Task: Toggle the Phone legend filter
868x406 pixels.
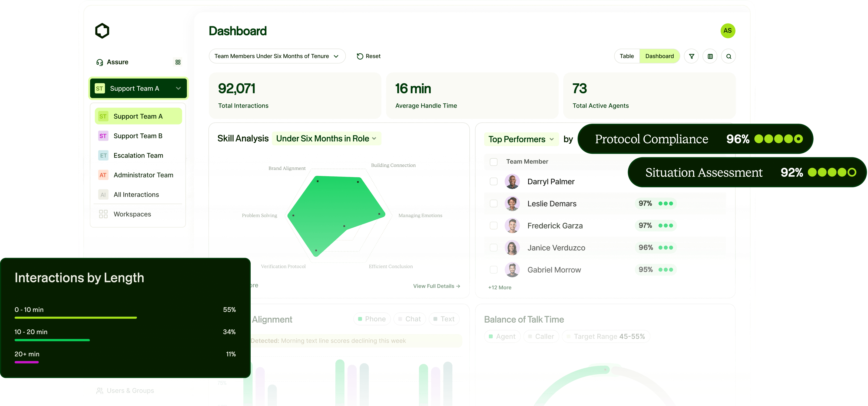Action: coord(372,319)
